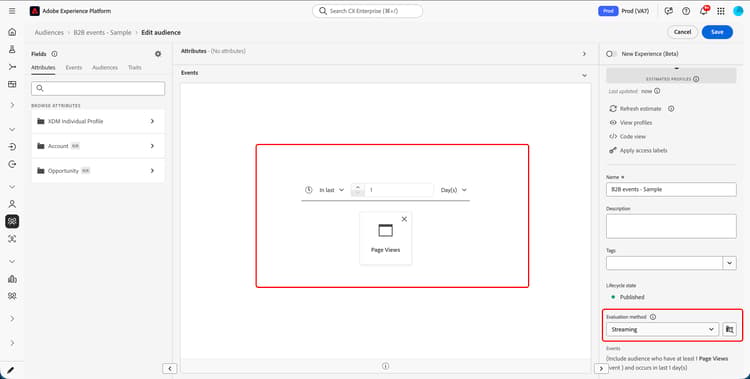The width and height of the screenshot is (750, 379).
Task: Open the feedback chat icon in header
Action: [x=669, y=11]
